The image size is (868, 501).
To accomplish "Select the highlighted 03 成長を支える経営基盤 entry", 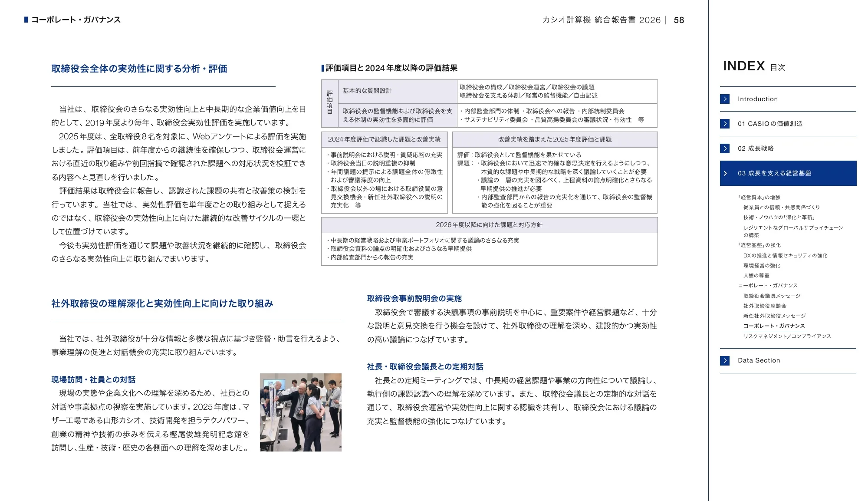I will coord(788,173).
